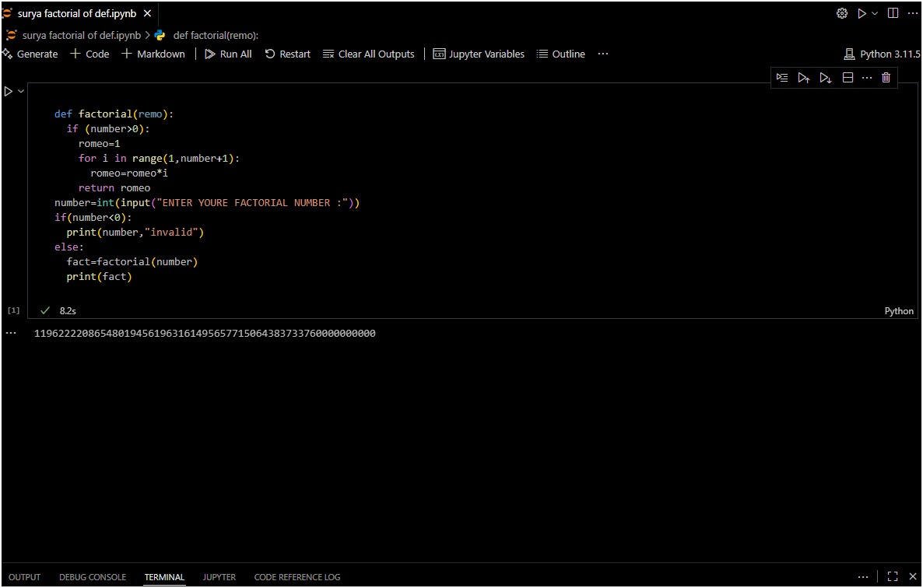
Task: Run the cell by line icon
Action: coord(782,78)
